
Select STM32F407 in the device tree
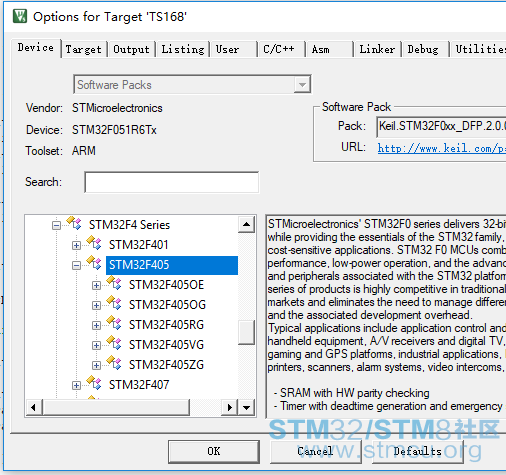click(139, 385)
